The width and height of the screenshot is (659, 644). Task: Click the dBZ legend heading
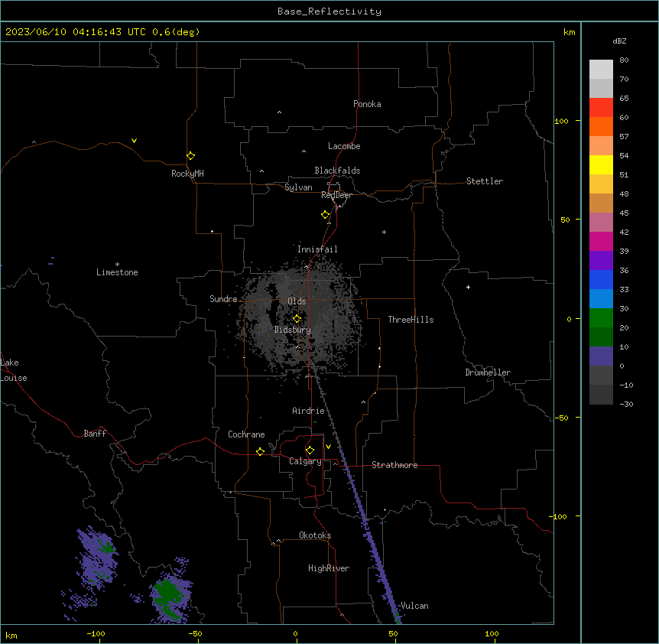click(x=619, y=41)
